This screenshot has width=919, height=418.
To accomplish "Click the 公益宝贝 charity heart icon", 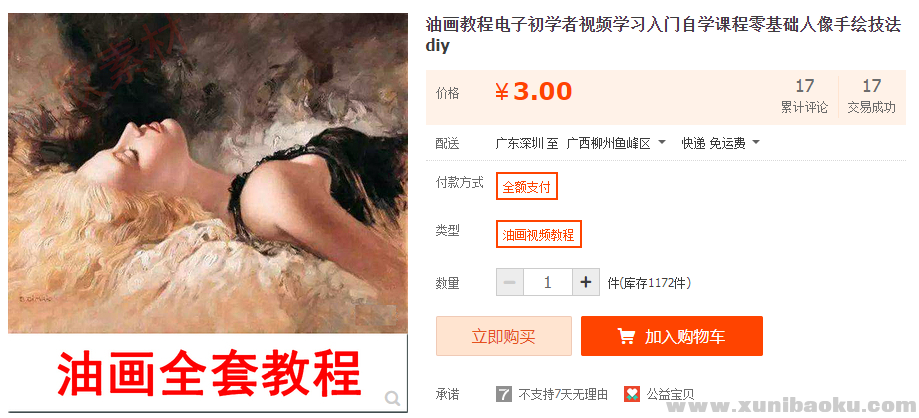I will (x=632, y=394).
